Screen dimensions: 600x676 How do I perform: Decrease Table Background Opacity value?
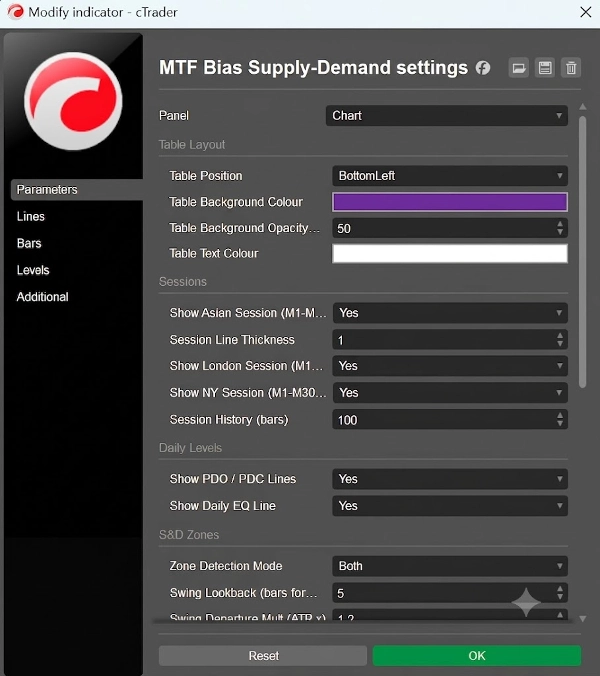(560, 232)
